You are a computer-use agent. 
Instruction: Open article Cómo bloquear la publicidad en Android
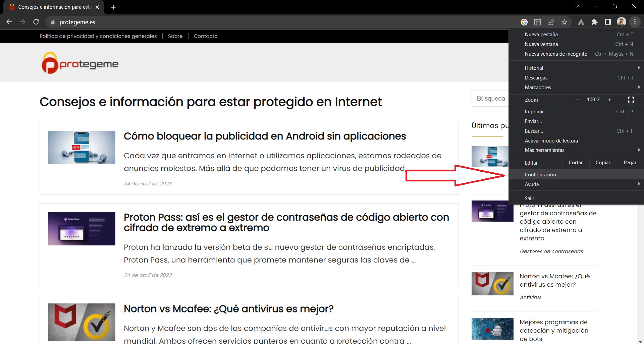point(265,136)
